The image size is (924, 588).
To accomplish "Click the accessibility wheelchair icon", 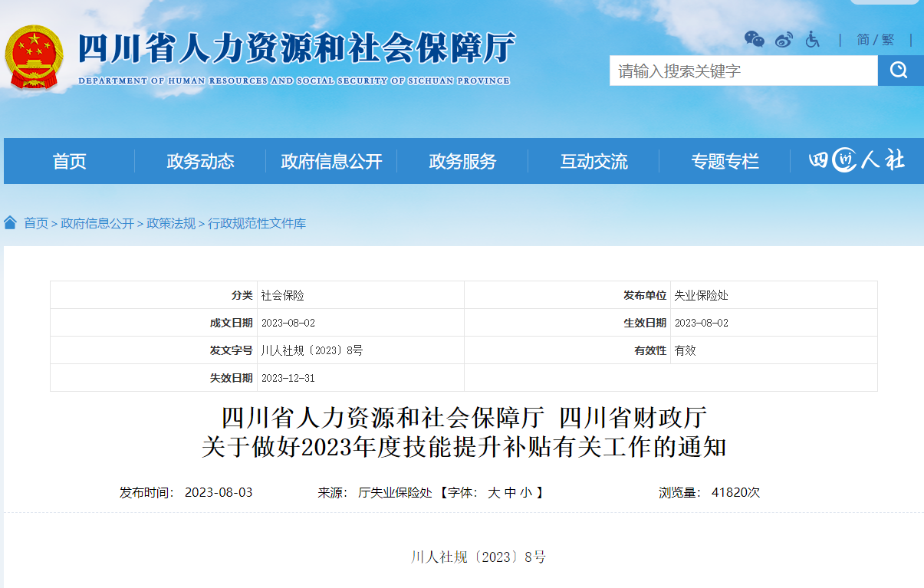I will pyautogui.click(x=812, y=40).
